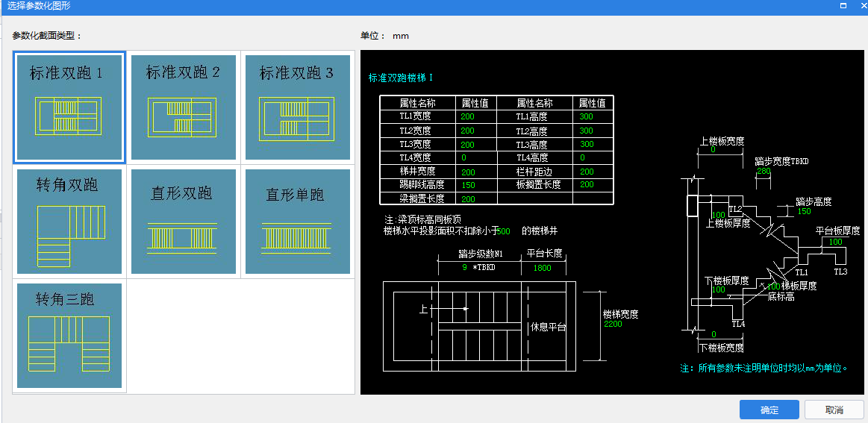Edit 栏杆距边 value 200
Image resolution: width=868 pixels, height=423 pixels.
point(587,172)
